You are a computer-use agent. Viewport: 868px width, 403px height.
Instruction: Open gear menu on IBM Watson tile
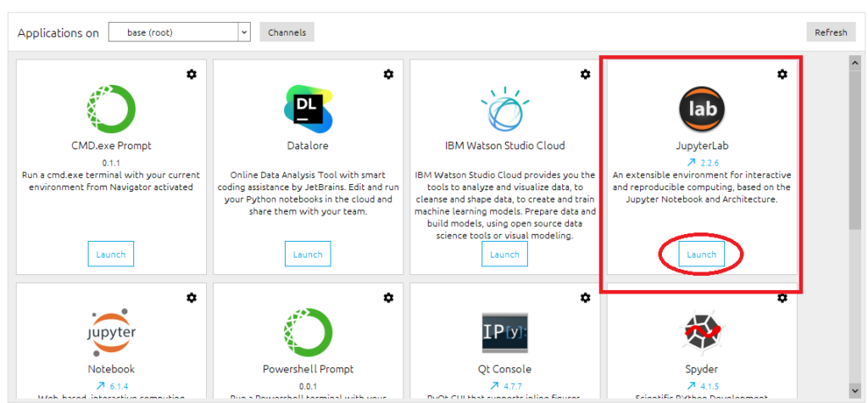tap(585, 75)
